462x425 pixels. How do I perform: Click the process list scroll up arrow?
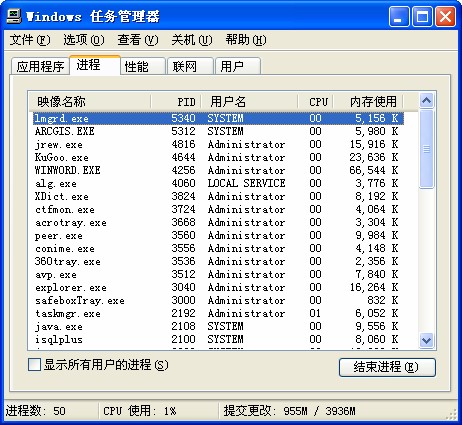point(427,100)
